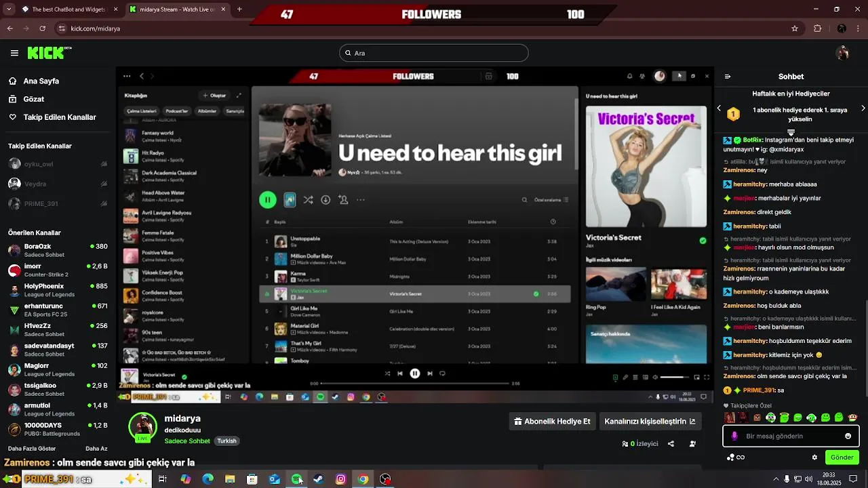Toggle shuffle in streamed Spotify playlist header
This screenshot has width=868, height=488.
pos(308,200)
